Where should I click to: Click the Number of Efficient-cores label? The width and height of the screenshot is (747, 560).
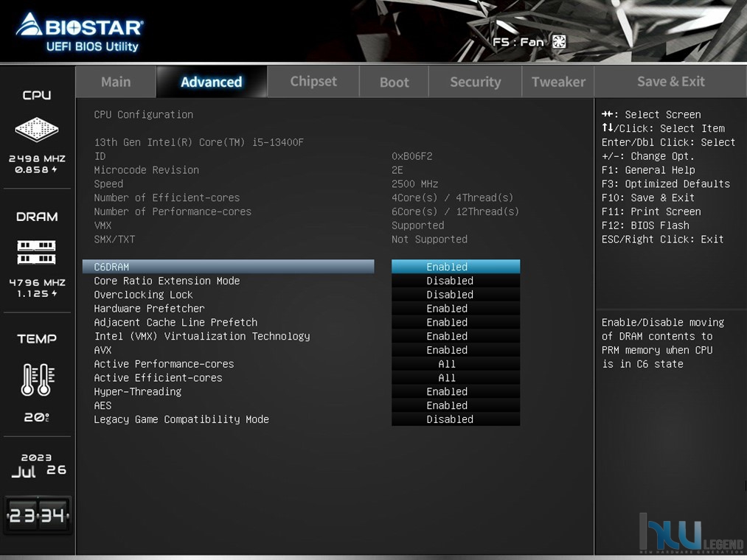[x=167, y=197]
